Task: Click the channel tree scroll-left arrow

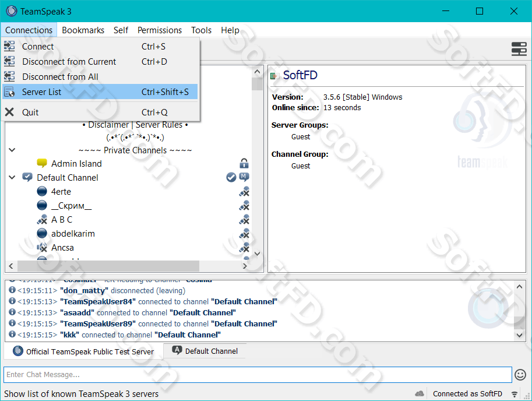Action: (x=11, y=266)
